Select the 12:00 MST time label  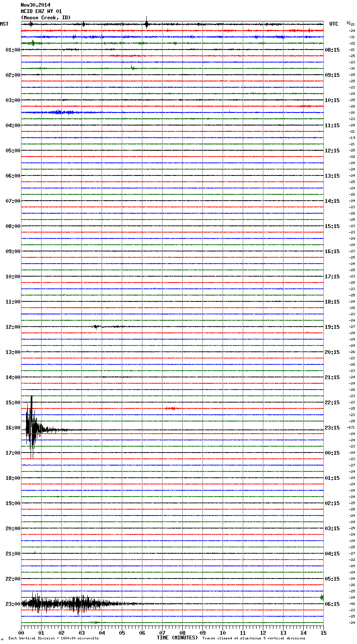point(13,327)
